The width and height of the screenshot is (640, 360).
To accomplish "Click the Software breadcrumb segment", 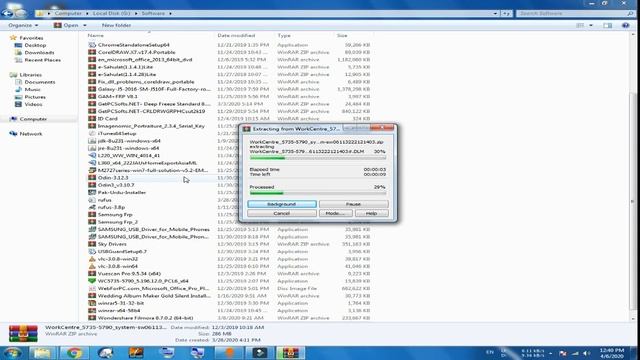I will tap(153, 13).
